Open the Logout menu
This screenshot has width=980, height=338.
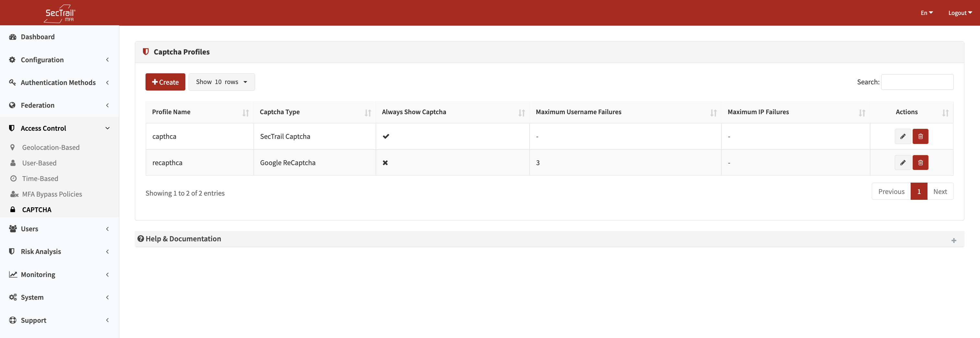960,13
